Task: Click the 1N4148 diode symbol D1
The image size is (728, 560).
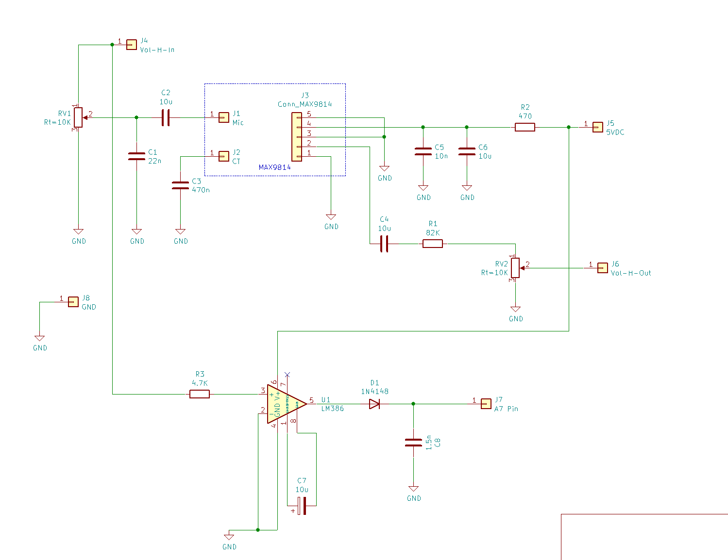Action: tap(374, 404)
